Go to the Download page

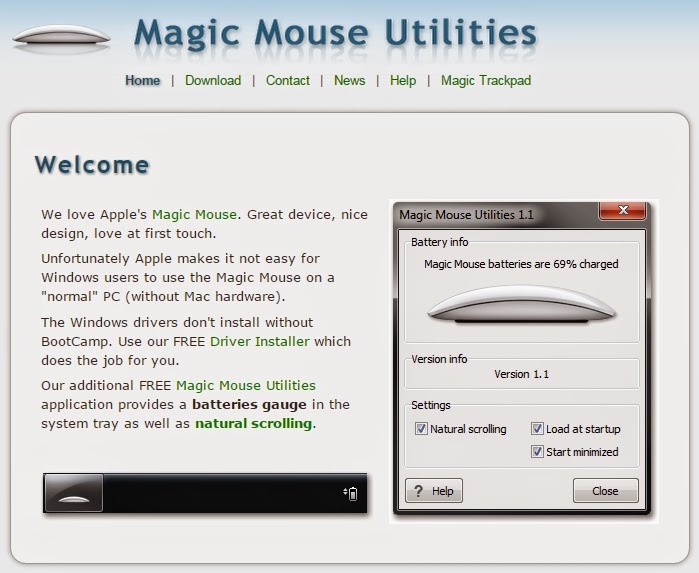pyautogui.click(x=213, y=80)
